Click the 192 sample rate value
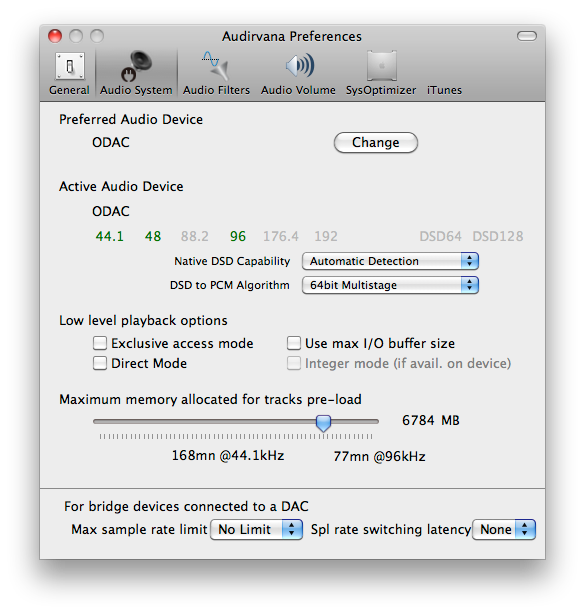The width and height of the screenshot is (585, 614). 326,236
